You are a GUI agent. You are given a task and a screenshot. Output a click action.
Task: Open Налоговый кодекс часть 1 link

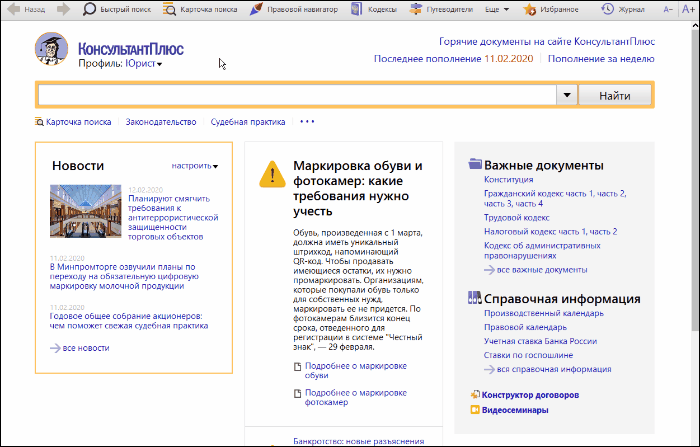[x=535, y=231]
